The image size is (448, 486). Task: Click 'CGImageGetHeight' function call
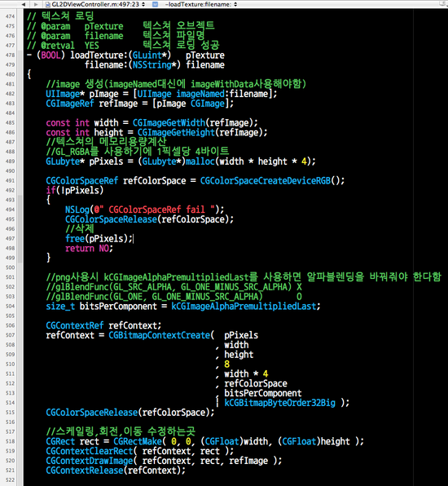pyautogui.click(x=176, y=132)
